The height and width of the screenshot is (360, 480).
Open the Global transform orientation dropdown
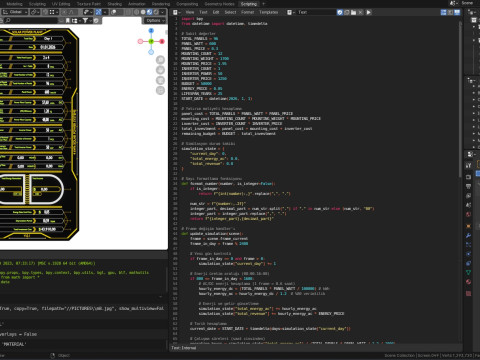coord(15,12)
